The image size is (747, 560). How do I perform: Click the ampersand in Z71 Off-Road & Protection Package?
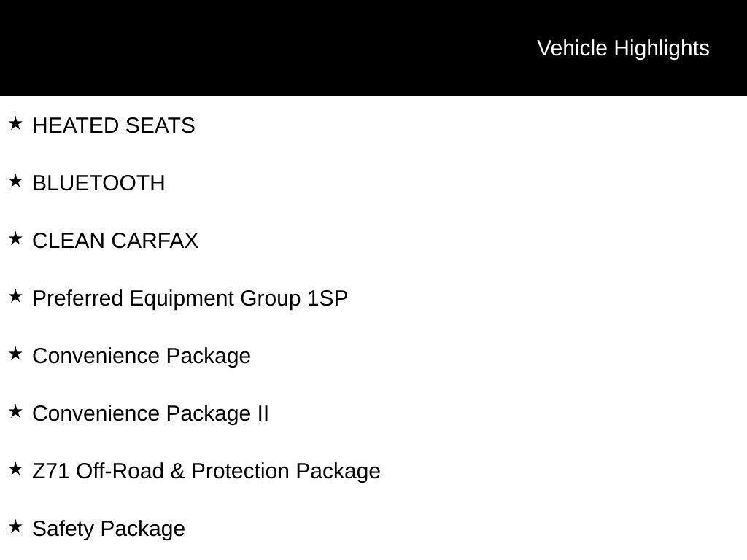(x=177, y=471)
